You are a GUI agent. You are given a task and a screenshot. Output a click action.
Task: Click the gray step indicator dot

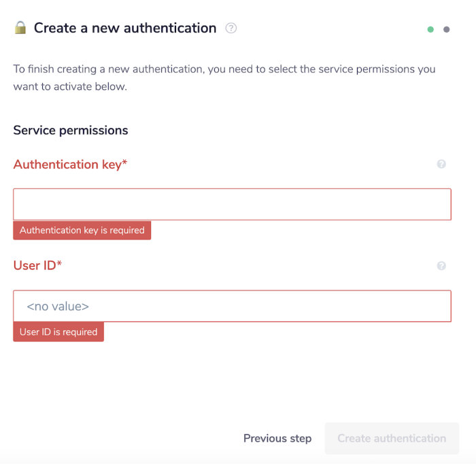(x=447, y=30)
